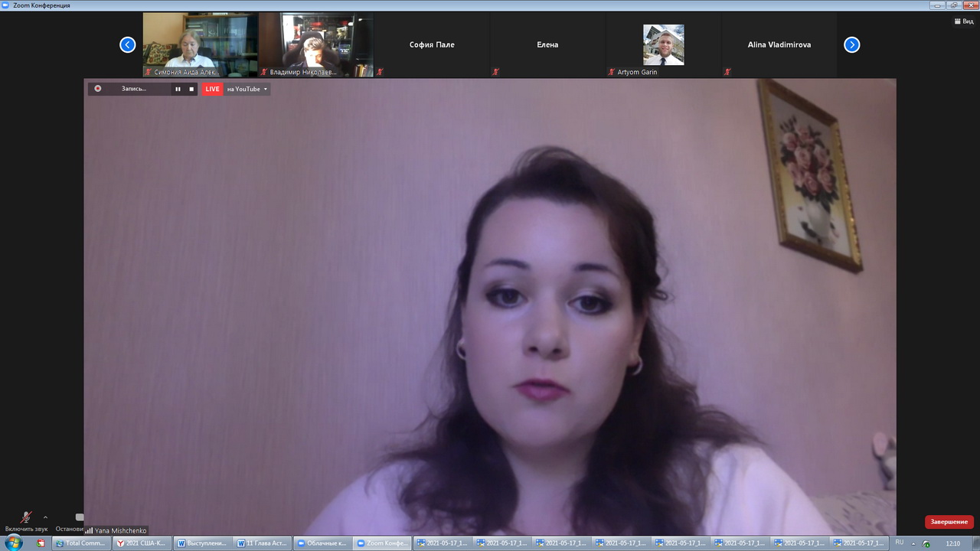Open the RU keyboard language indicator
The width and height of the screenshot is (980, 551).
[900, 543]
